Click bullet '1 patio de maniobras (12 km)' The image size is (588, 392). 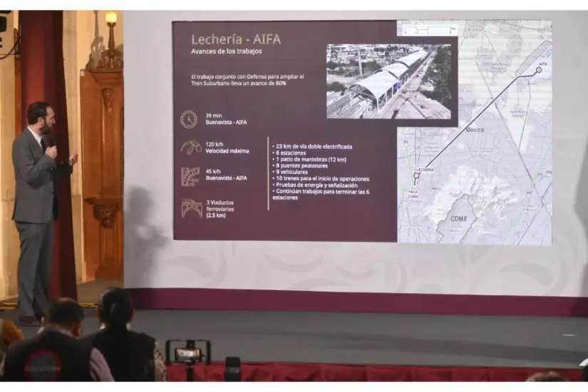(x=309, y=160)
